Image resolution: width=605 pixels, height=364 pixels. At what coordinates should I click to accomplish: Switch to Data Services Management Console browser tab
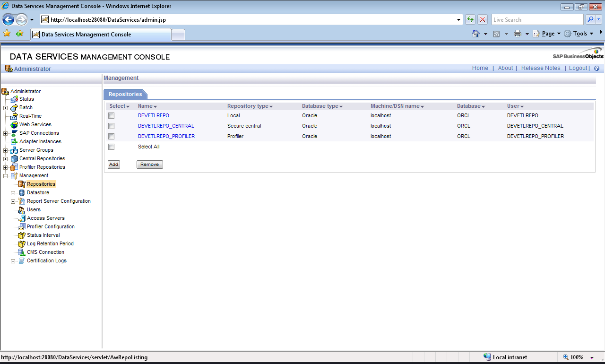pyautogui.click(x=100, y=35)
